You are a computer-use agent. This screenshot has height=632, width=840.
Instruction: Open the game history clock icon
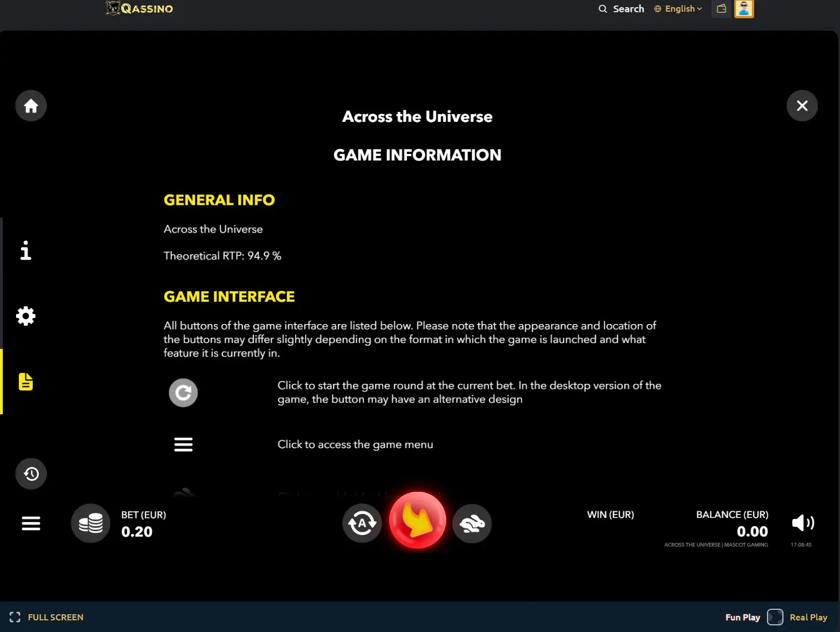pyautogui.click(x=31, y=474)
